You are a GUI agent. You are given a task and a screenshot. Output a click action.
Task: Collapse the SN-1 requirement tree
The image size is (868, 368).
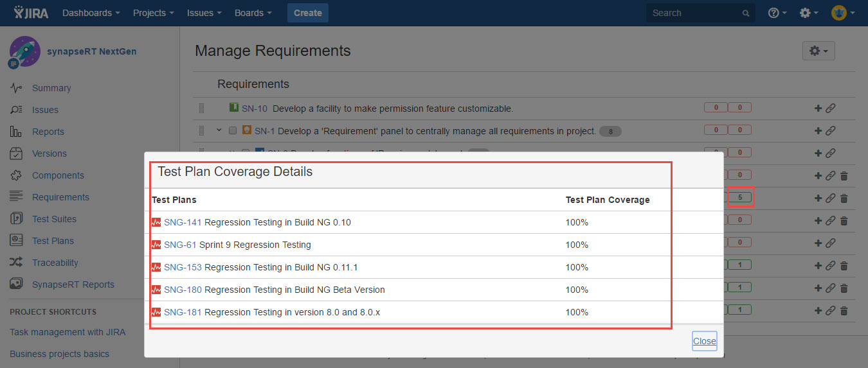(x=219, y=130)
